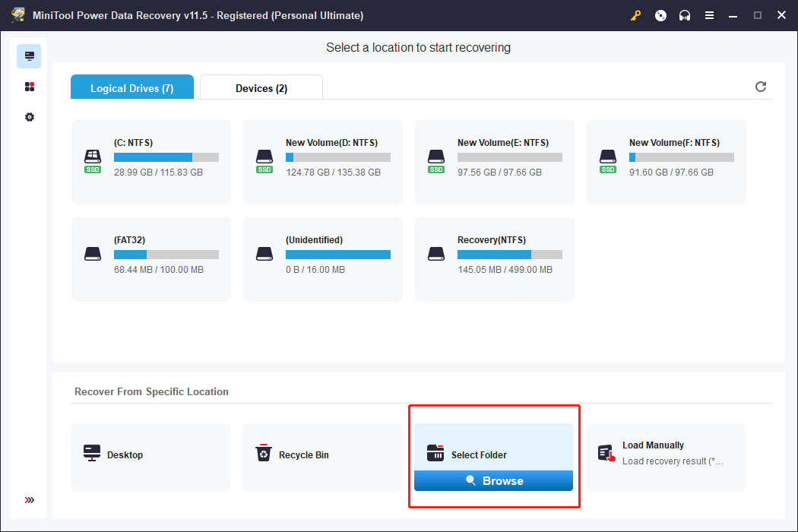Click the C: NTFS drive icon

93,161
